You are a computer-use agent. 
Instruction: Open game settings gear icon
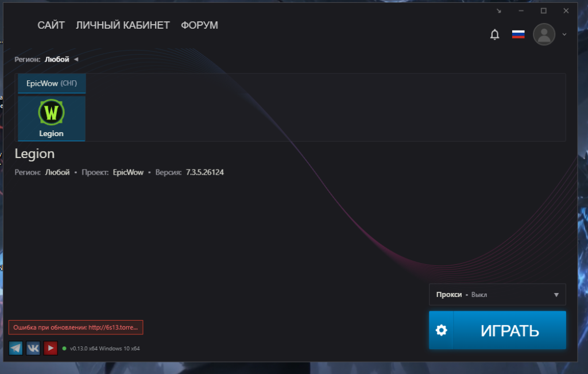pos(442,330)
